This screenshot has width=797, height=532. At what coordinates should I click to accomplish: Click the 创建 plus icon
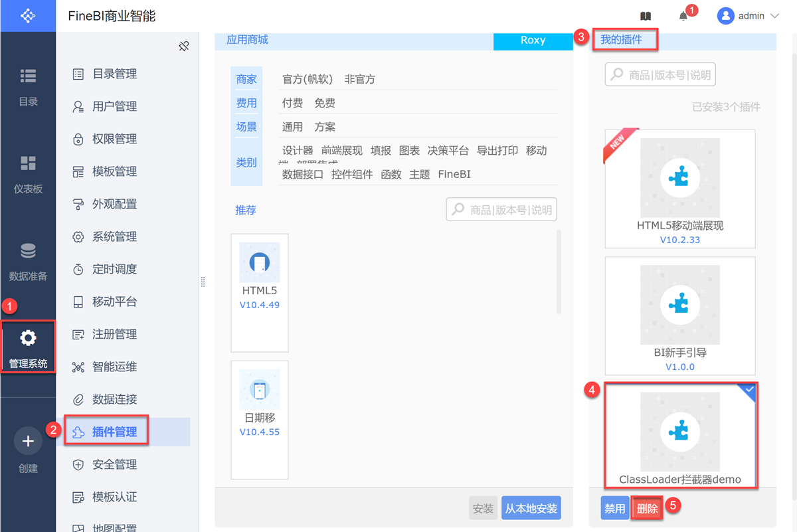tap(28, 441)
